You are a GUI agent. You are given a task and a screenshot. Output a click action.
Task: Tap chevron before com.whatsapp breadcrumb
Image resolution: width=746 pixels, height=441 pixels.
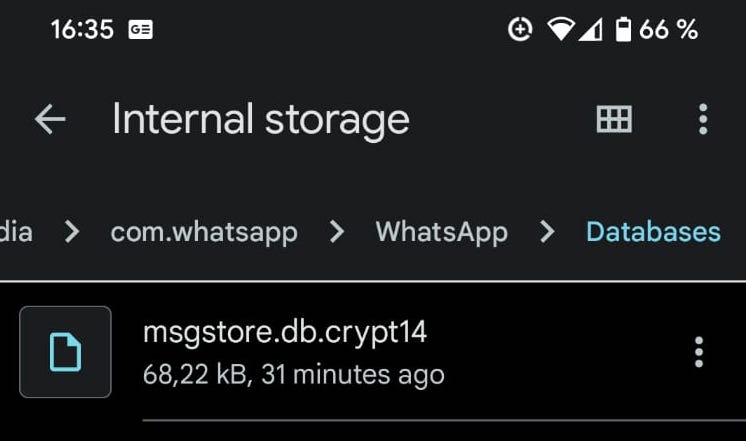[71, 232]
